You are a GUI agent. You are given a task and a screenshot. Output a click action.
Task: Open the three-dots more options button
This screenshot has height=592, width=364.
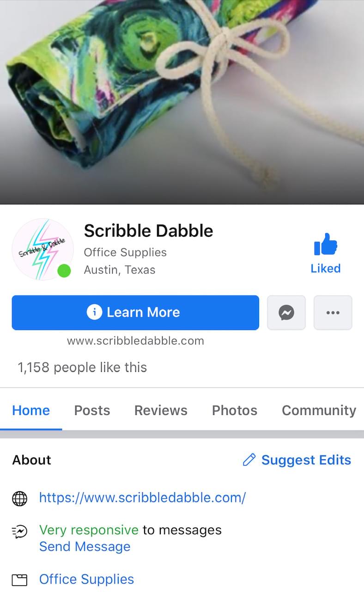click(333, 313)
